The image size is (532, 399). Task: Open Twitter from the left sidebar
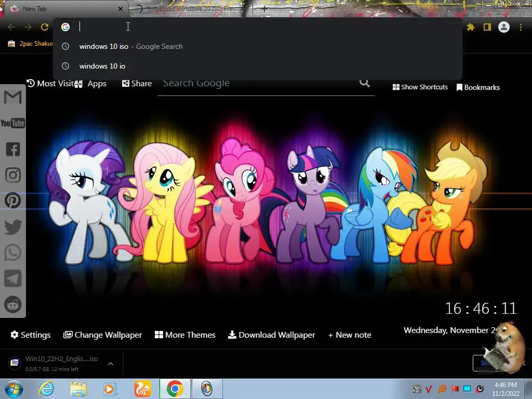pyautogui.click(x=13, y=227)
